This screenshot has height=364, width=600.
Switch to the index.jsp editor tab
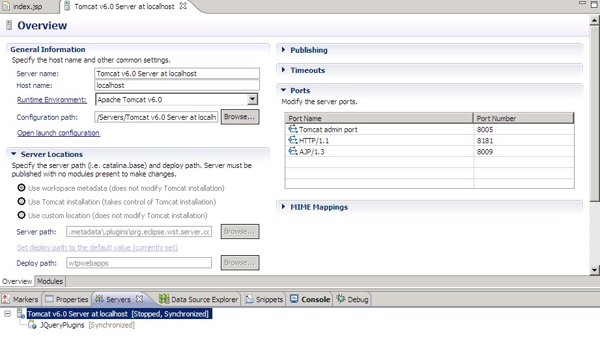coord(27,7)
